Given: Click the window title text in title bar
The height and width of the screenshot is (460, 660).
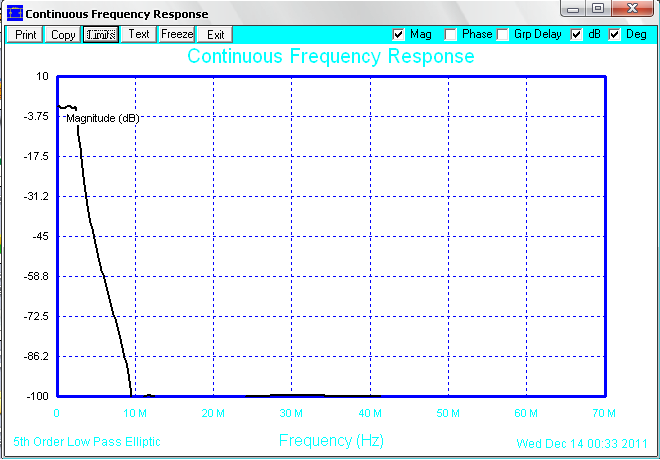Looking at the screenshot, I should 117,14.
